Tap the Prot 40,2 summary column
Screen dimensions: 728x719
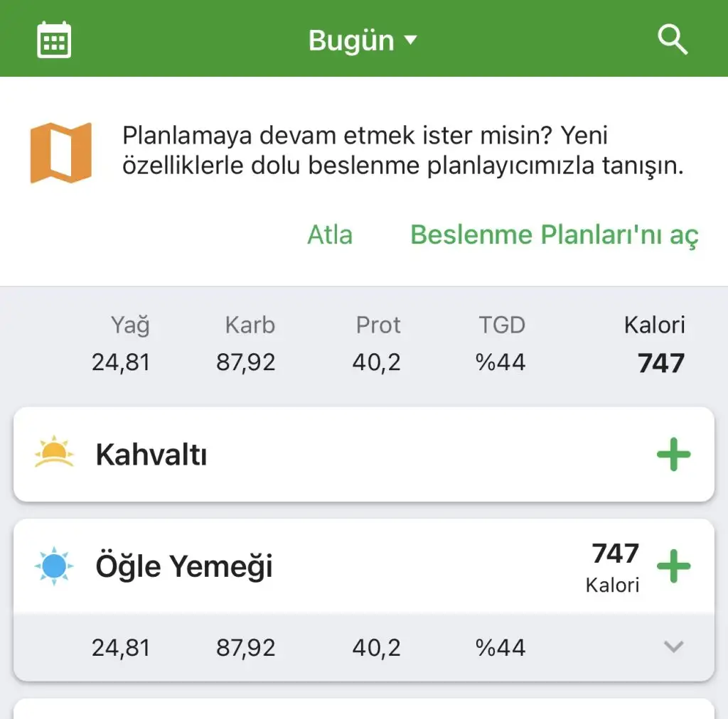click(x=377, y=344)
